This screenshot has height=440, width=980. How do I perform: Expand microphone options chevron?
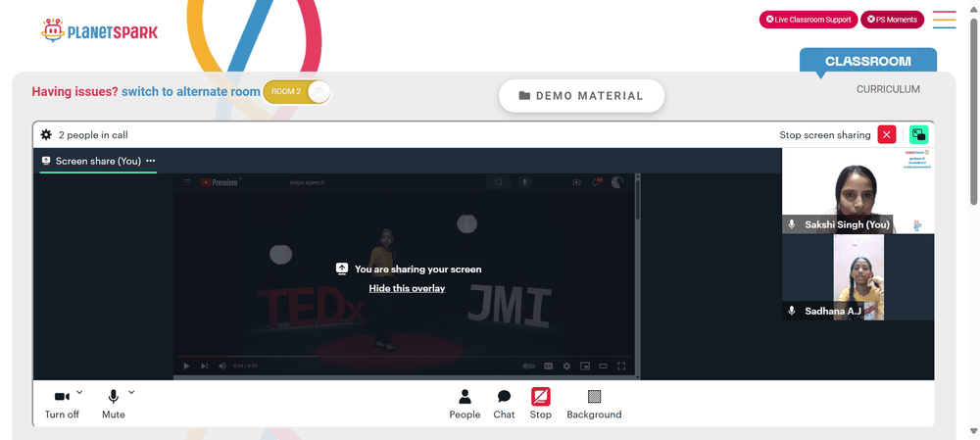pos(131,393)
